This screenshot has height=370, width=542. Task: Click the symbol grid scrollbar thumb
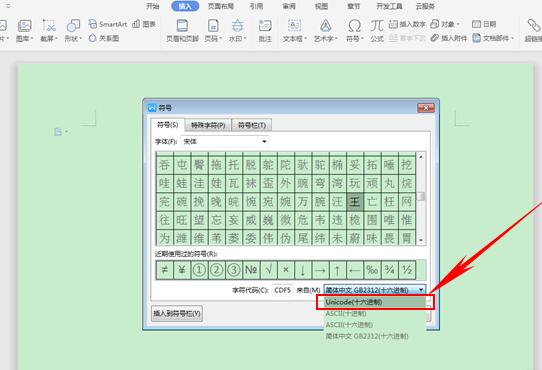point(421,196)
